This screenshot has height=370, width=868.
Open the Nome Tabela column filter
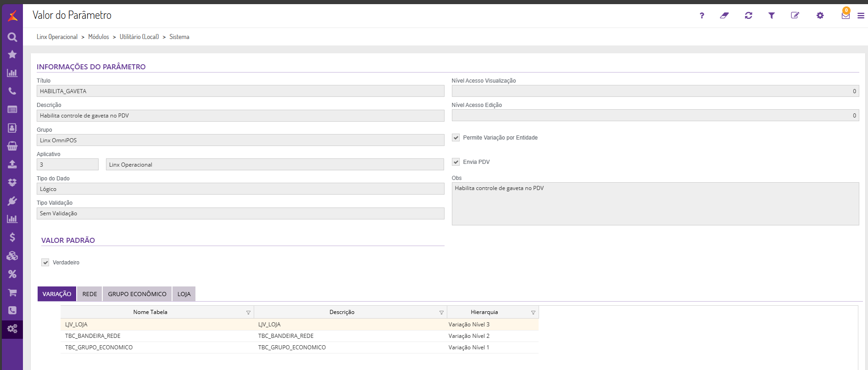coord(248,313)
